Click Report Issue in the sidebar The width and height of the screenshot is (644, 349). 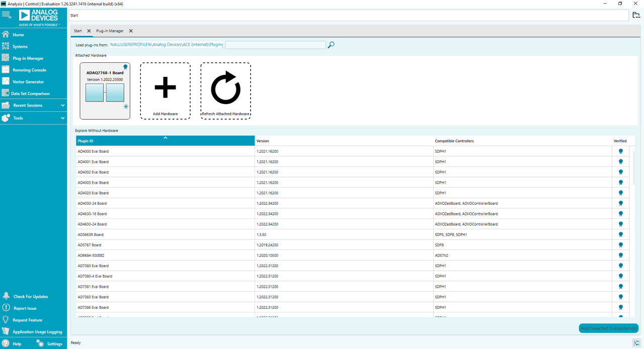tap(24, 308)
